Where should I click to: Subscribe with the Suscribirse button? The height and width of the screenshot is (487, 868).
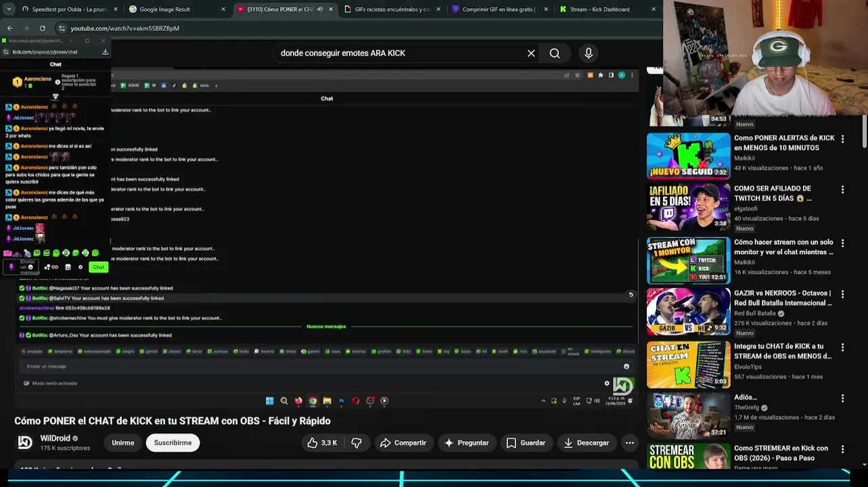click(173, 443)
